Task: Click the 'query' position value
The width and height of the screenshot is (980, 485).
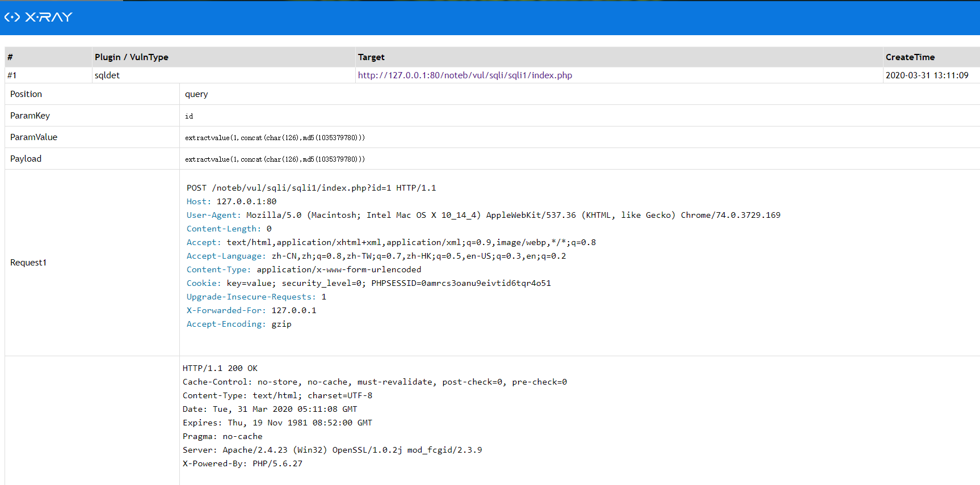Action: click(x=196, y=94)
